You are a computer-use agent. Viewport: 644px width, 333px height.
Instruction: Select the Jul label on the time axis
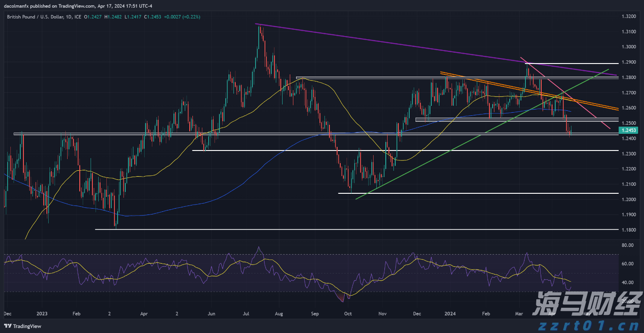click(x=246, y=313)
